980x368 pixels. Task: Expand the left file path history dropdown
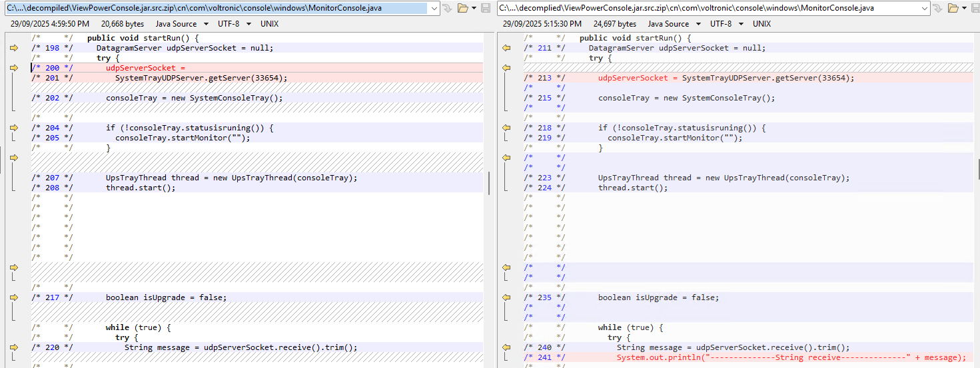tap(434, 8)
